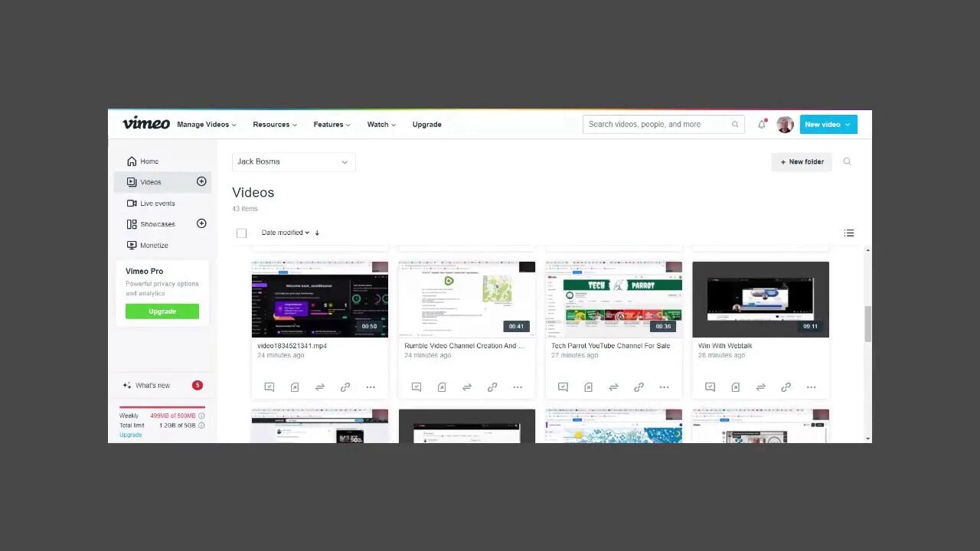Open the video1834521341.mp4 thumbnail
Image resolution: width=980 pixels, height=551 pixels.
[320, 299]
